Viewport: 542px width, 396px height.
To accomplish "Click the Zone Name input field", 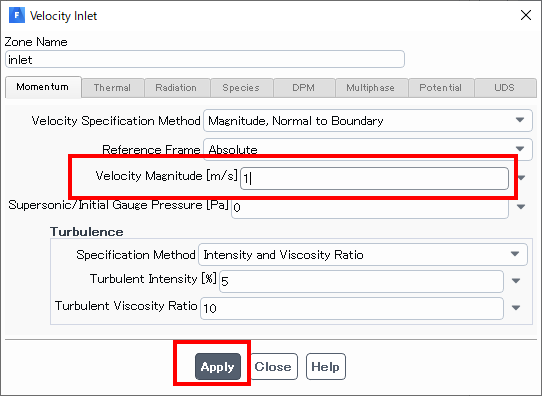I will pos(205,59).
